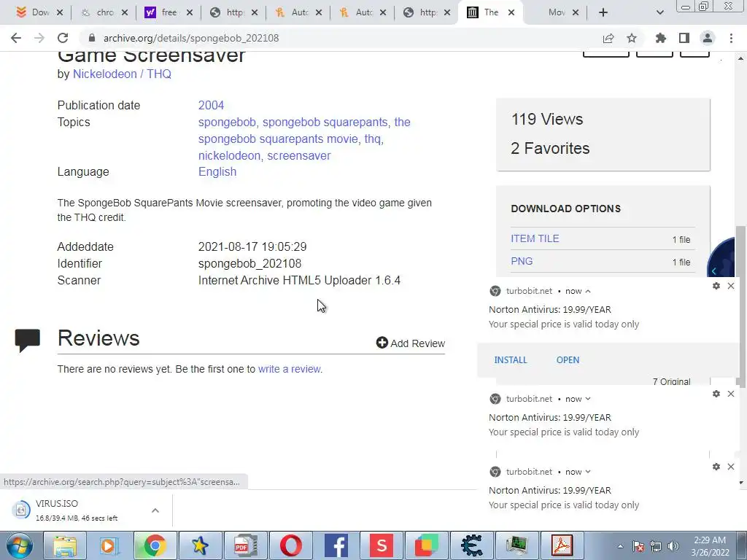Expand the third turbobit.net notification chevron
This screenshot has width=747, height=560.
588,472
